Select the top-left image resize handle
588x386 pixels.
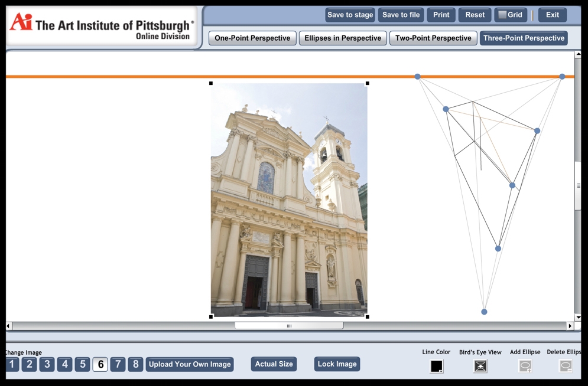(211, 83)
